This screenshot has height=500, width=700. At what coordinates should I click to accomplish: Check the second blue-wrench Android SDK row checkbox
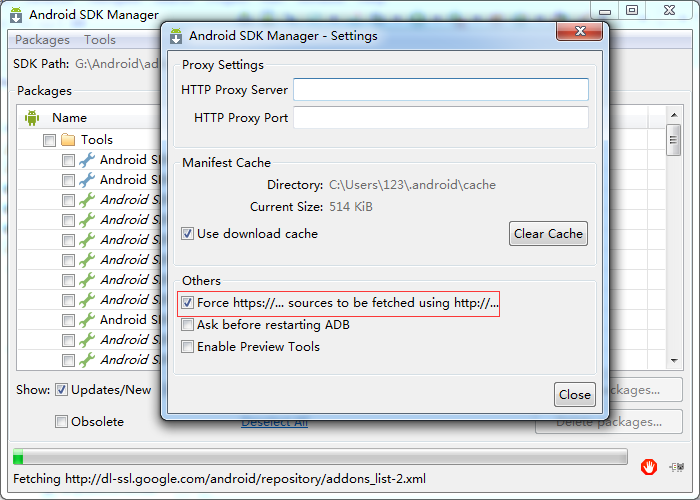tap(68, 180)
